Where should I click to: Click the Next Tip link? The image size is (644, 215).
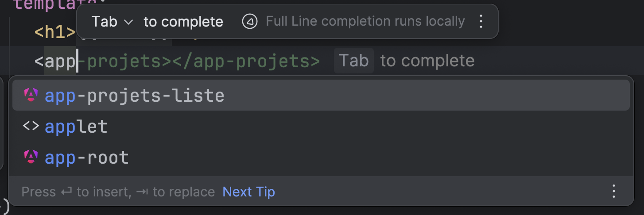pyautogui.click(x=249, y=192)
